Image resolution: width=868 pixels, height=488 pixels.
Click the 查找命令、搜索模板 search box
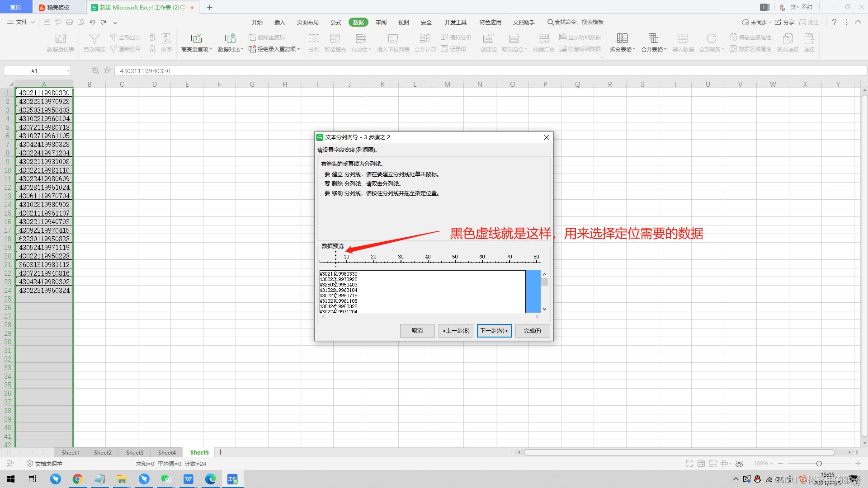tap(576, 22)
